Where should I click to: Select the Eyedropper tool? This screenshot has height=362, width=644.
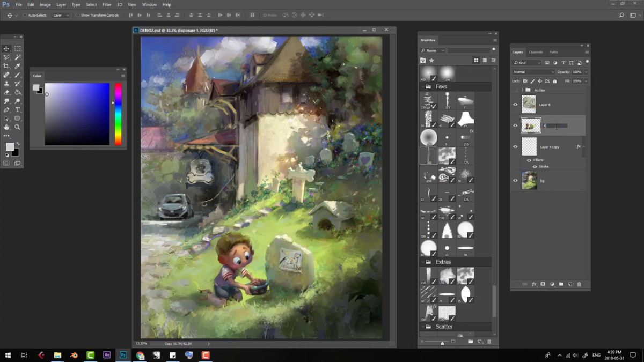coord(18,66)
